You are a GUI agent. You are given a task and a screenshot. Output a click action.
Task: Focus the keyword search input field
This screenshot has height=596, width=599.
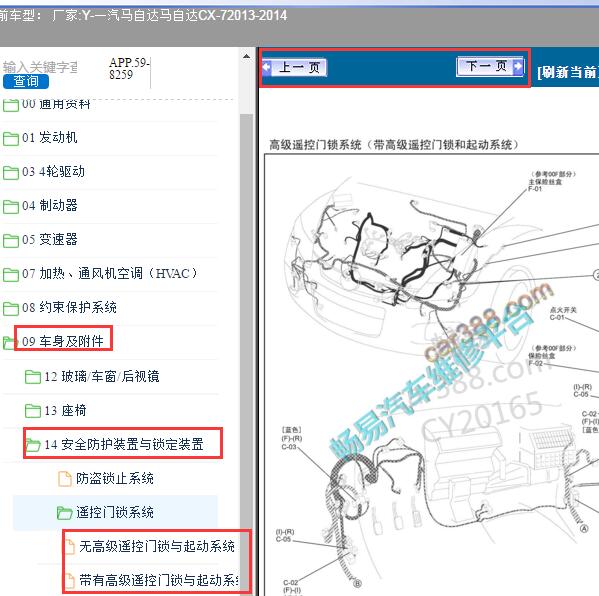tap(40, 67)
